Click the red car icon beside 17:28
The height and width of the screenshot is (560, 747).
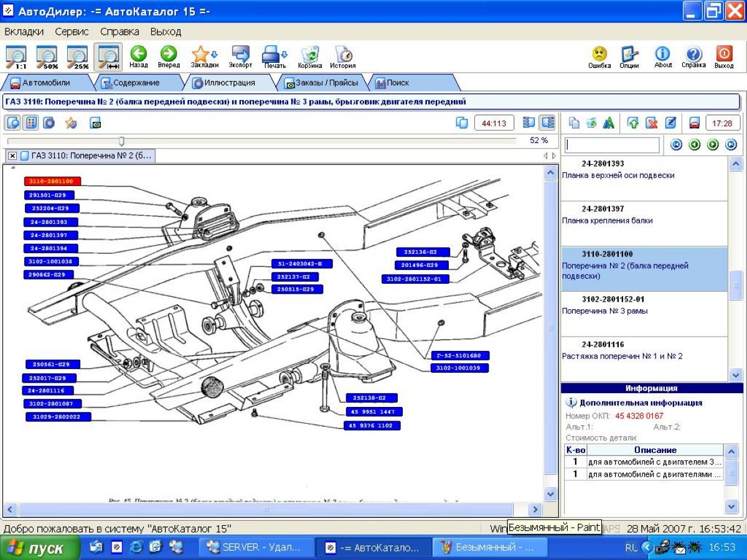click(x=694, y=123)
